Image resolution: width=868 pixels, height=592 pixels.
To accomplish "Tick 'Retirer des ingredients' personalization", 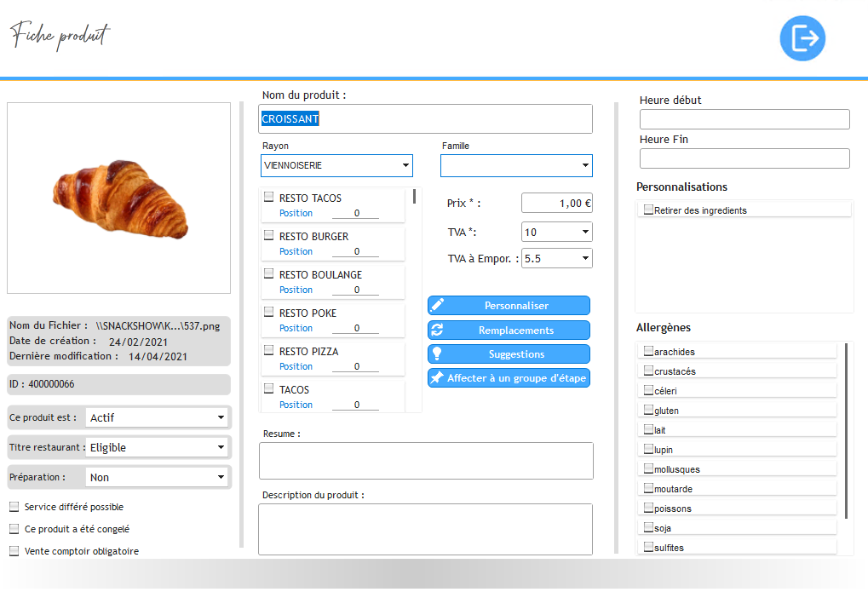I will pyautogui.click(x=648, y=210).
